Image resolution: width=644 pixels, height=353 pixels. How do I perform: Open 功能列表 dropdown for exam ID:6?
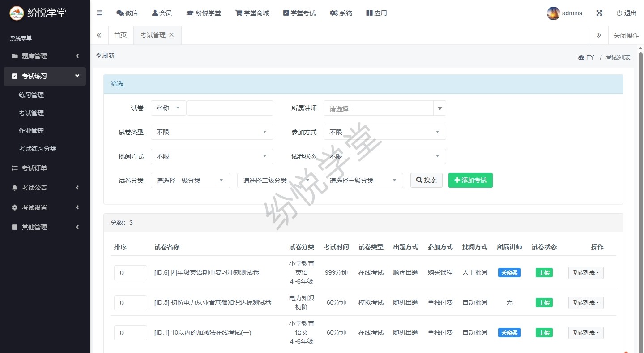(x=585, y=273)
